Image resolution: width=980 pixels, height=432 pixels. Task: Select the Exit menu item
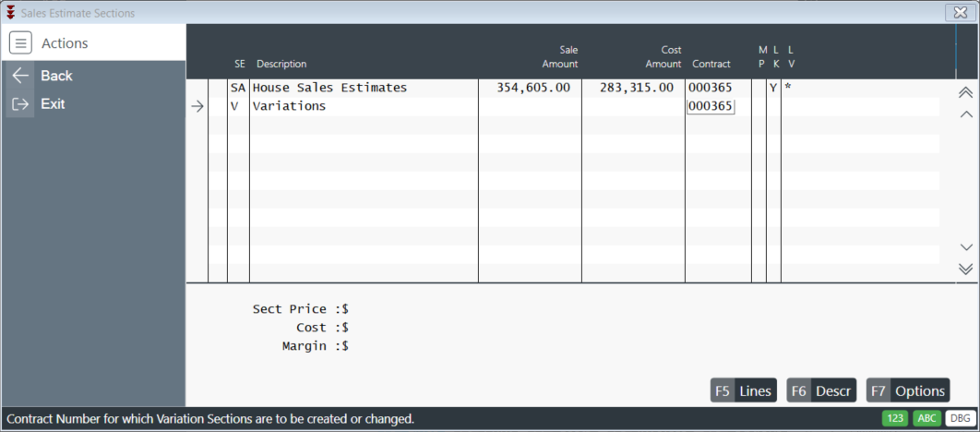[x=93, y=103]
